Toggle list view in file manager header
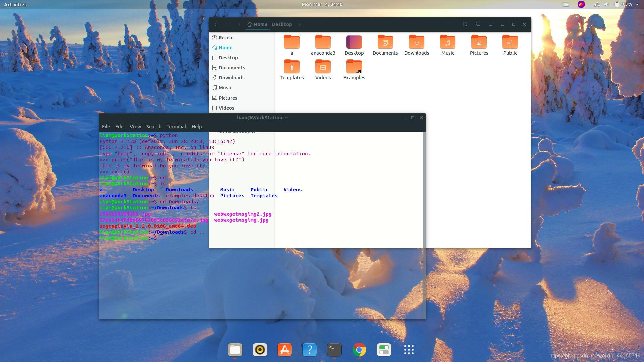The height and width of the screenshot is (362, 644). [x=478, y=24]
